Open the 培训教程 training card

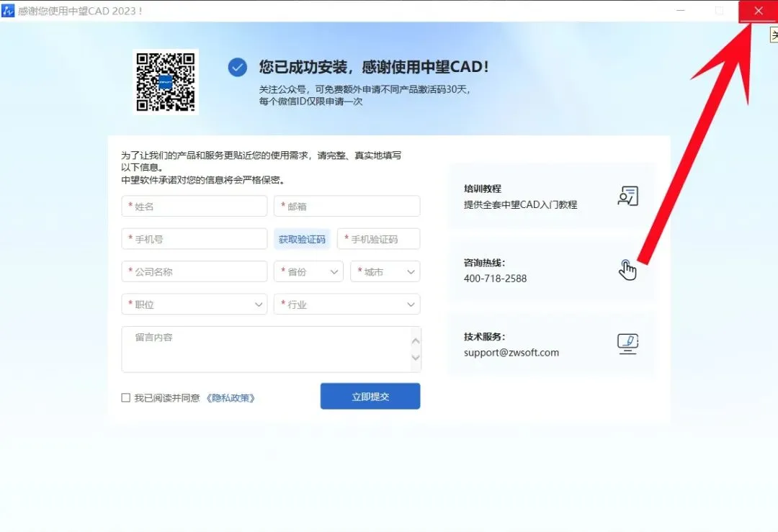click(x=551, y=196)
